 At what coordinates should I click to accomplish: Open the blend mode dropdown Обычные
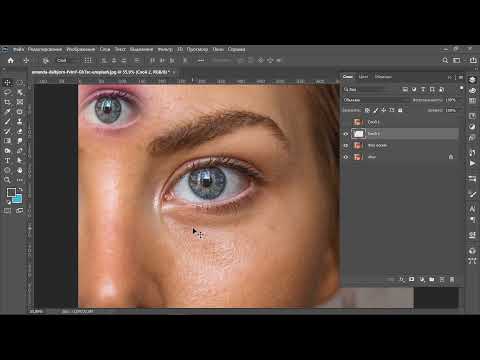pos(376,100)
